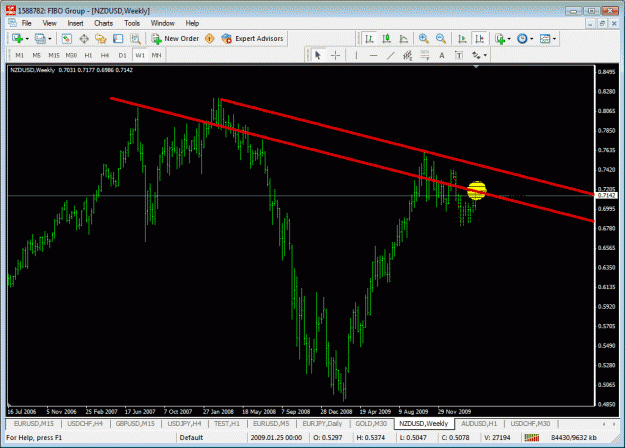Switch to M5 timeframe
The width and height of the screenshot is (625, 448).
coord(37,55)
